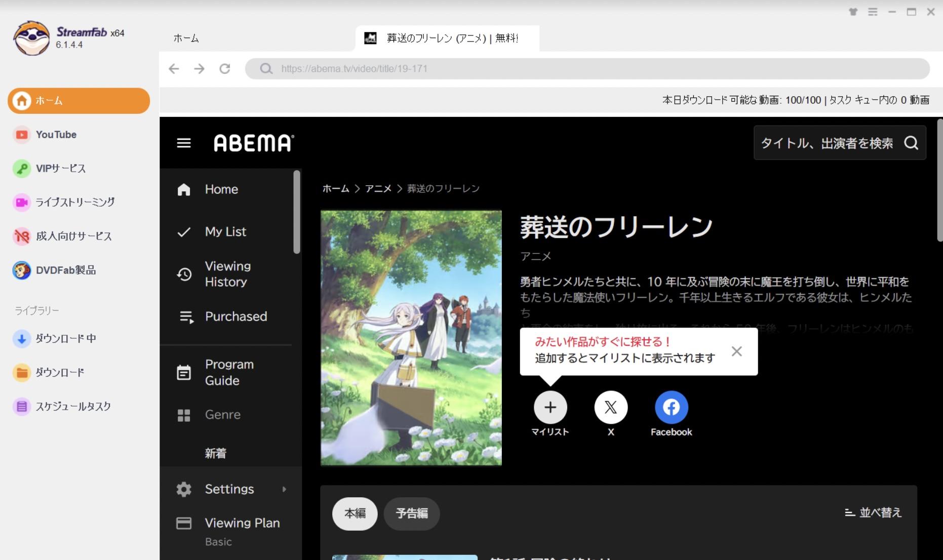943x560 pixels.
Task: Toggle the ABEMA hamburger menu
Action: point(184,143)
